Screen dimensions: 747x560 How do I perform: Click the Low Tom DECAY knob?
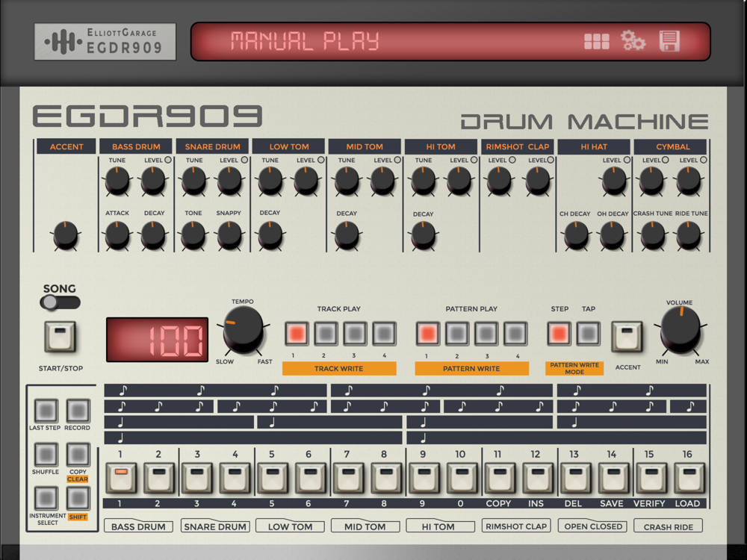tap(270, 234)
